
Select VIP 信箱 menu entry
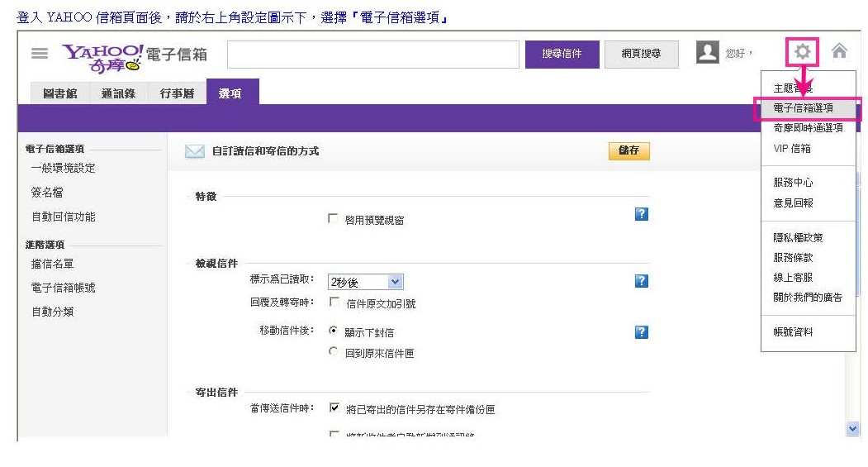pos(792,149)
